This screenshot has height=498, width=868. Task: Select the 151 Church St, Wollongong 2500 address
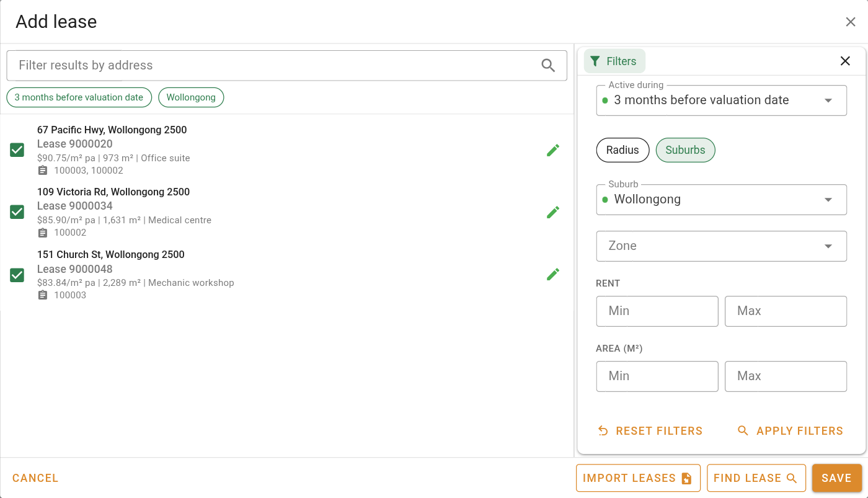tap(111, 255)
